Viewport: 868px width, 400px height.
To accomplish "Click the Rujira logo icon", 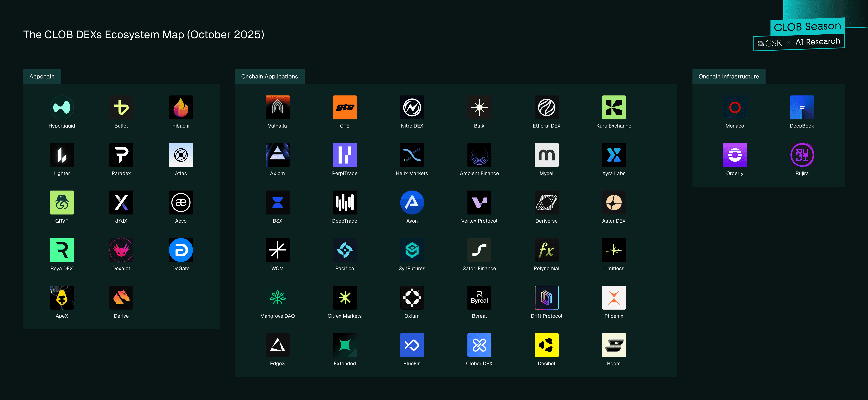I will click(x=802, y=155).
